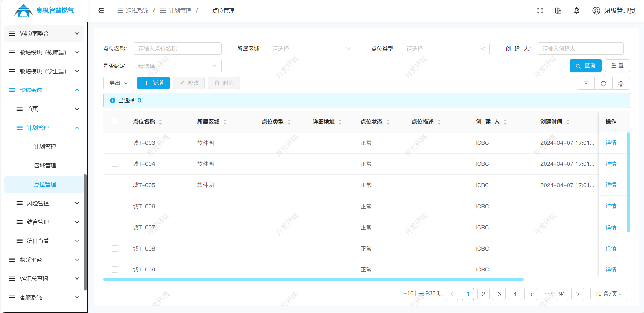The width and height of the screenshot is (644, 313).
Task: Sort by 点位描述 column arrows
Action: [439, 122]
